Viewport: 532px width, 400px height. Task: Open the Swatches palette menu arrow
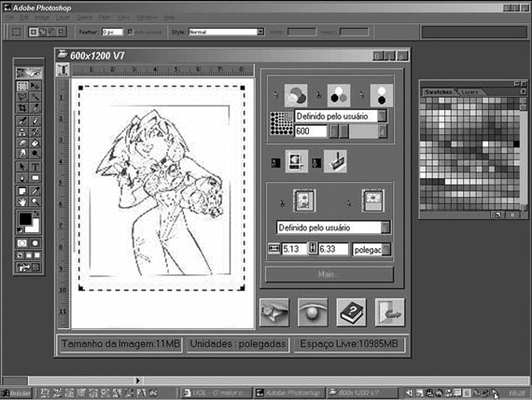(523, 91)
